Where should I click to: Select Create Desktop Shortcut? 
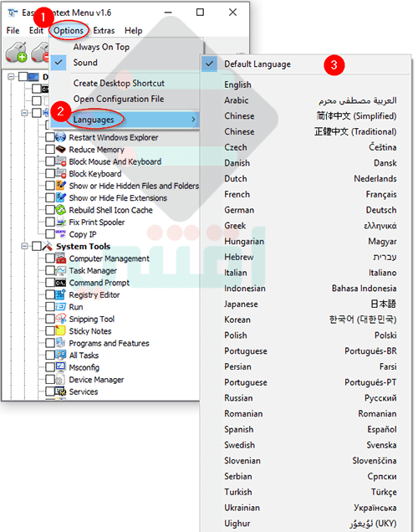pyautogui.click(x=126, y=83)
